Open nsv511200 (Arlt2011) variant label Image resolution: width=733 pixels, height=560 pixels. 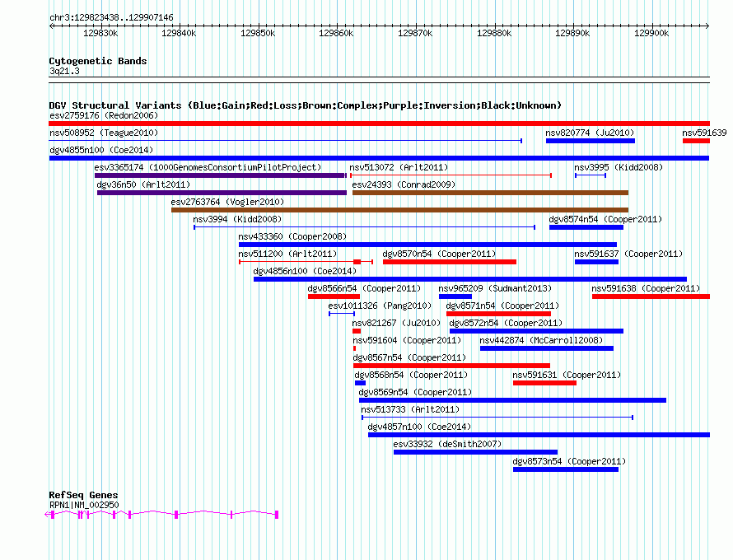(287, 254)
